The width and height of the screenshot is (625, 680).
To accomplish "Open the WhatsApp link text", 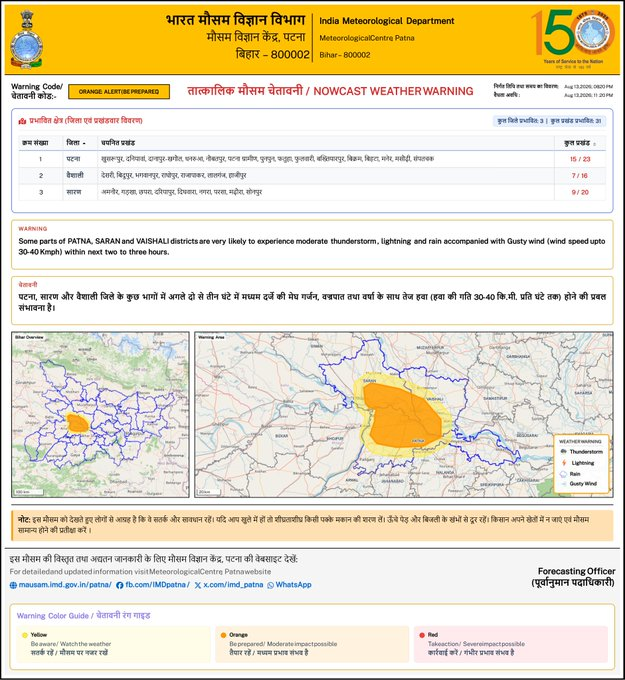I will point(293,585).
